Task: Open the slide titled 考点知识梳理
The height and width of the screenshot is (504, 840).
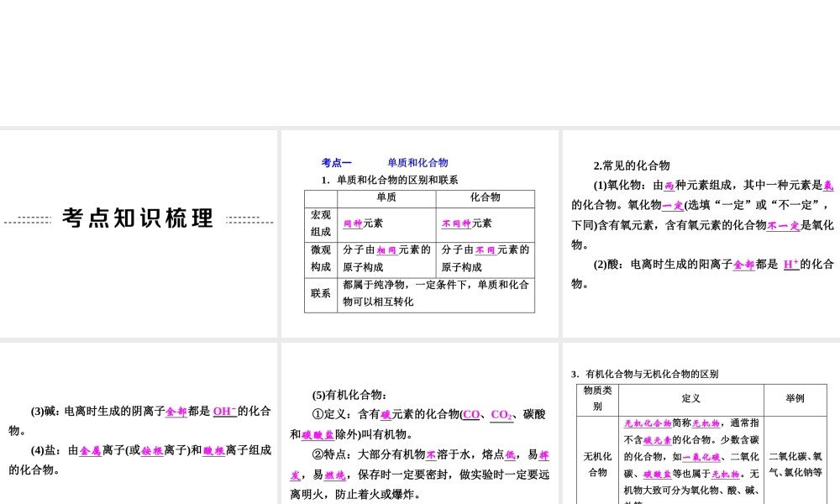Action: click(139, 234)
